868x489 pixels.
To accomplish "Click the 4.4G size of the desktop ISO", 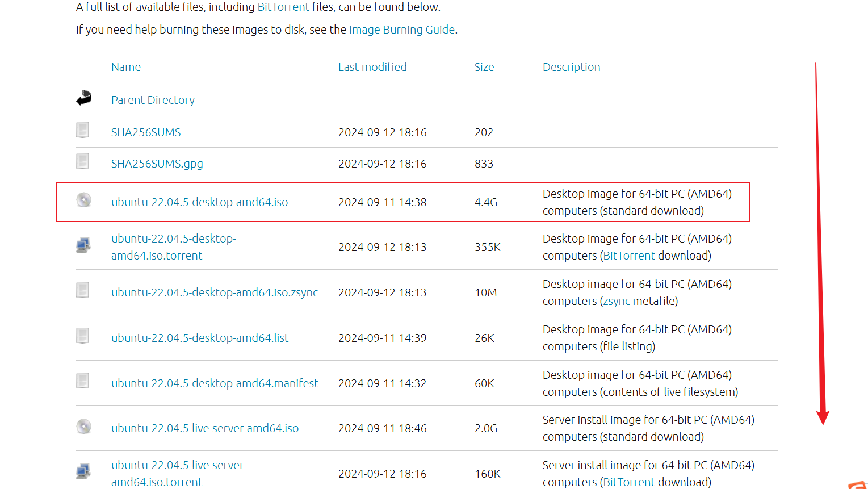I will click(486, 202).
